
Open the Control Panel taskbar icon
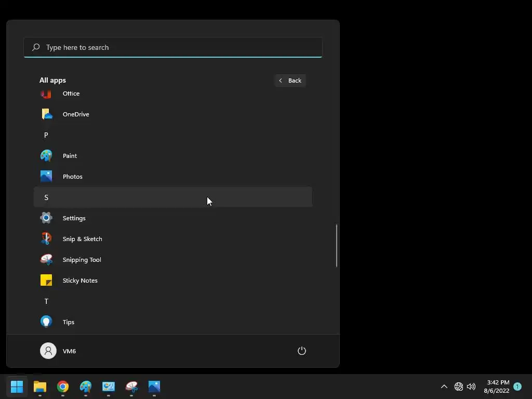point(109,387)
